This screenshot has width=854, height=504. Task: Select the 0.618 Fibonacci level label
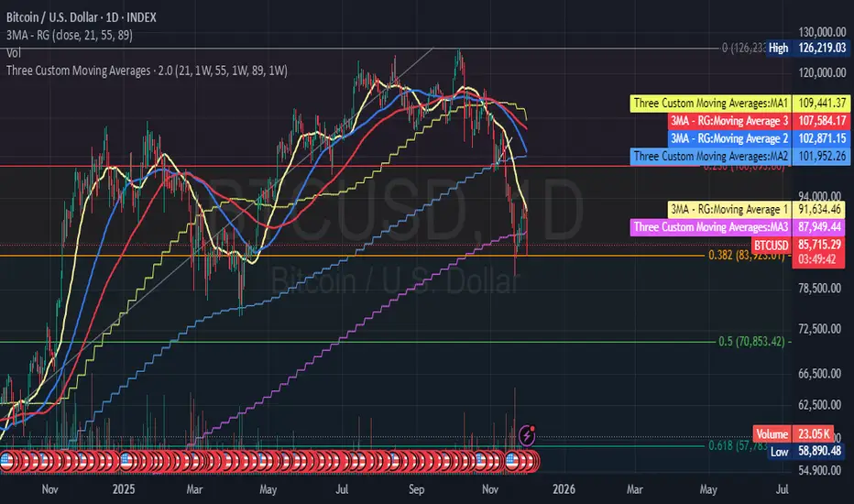click(x=738, y=445)
